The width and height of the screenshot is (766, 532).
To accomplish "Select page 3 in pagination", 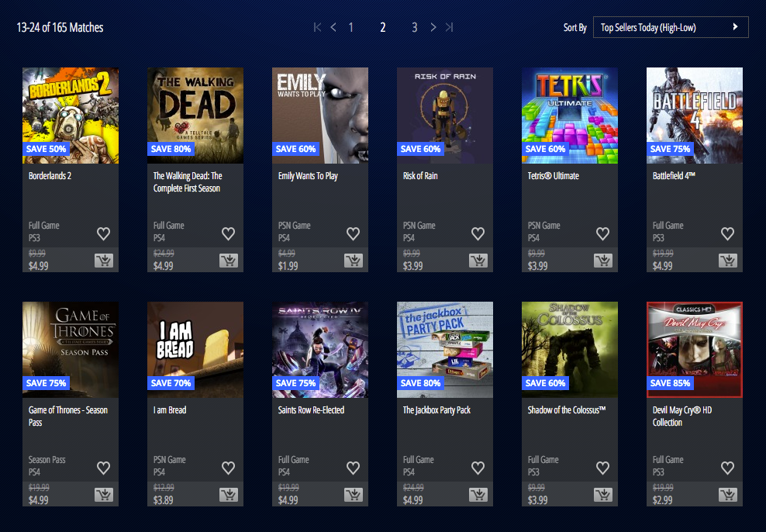I will [x=415, y=28].
